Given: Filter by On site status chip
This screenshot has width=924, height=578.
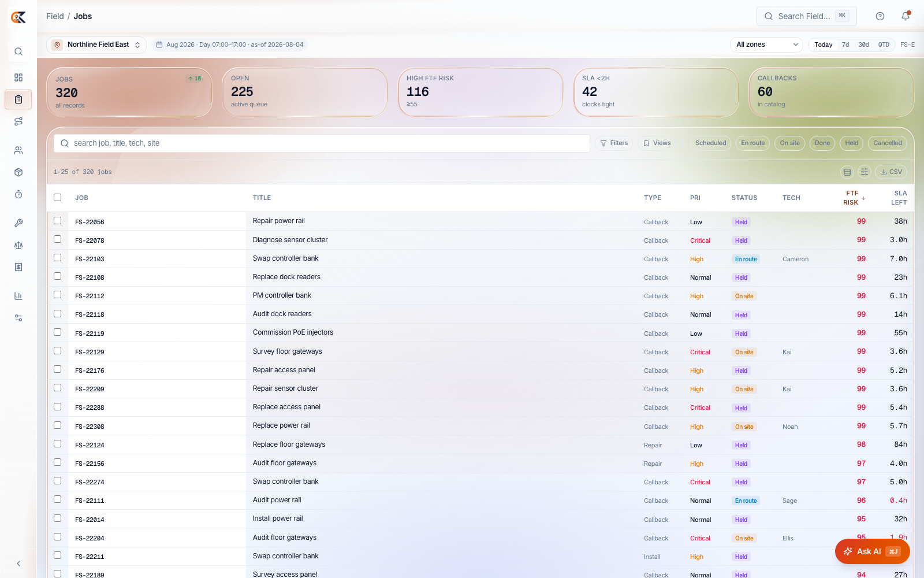Looking at the screenshot, I should (790, 143).
